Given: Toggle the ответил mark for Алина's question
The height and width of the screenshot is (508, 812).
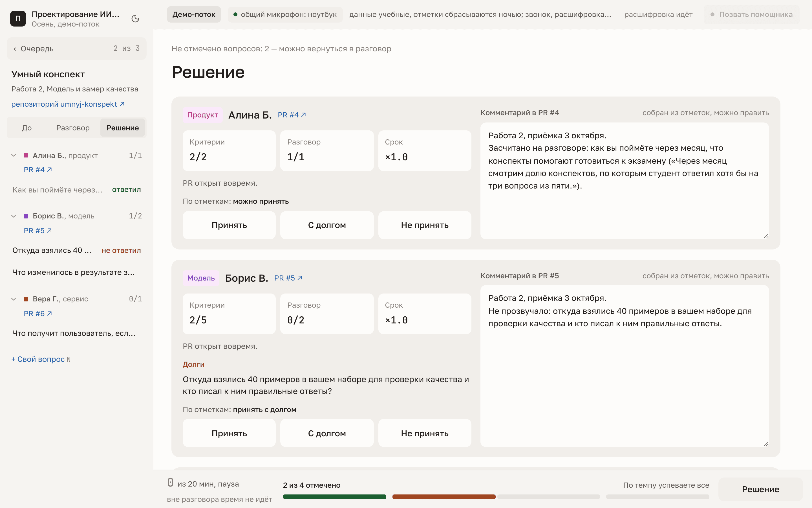Looking at the screenshot, I should [127, 189].
